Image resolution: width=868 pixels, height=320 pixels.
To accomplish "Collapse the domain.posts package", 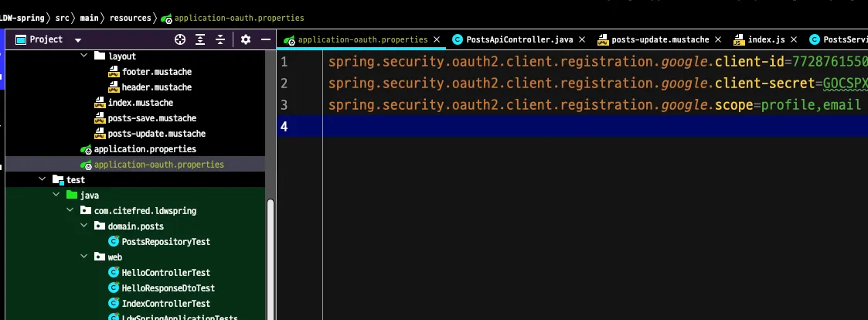I will coord(83,226).
